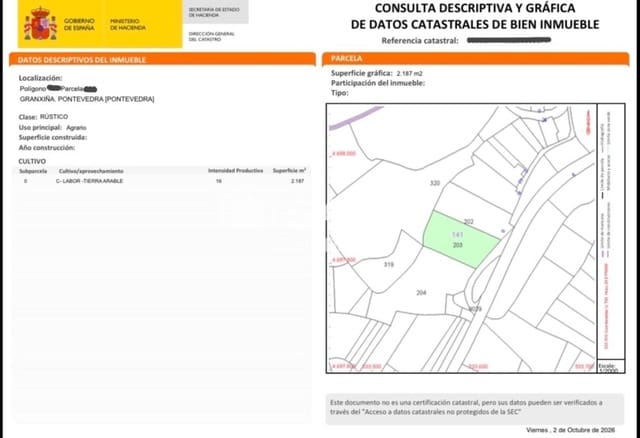Click the Spanish coat of arms emblem
Viewport: 640px width, 438px height.
click(x=40, y=23)
